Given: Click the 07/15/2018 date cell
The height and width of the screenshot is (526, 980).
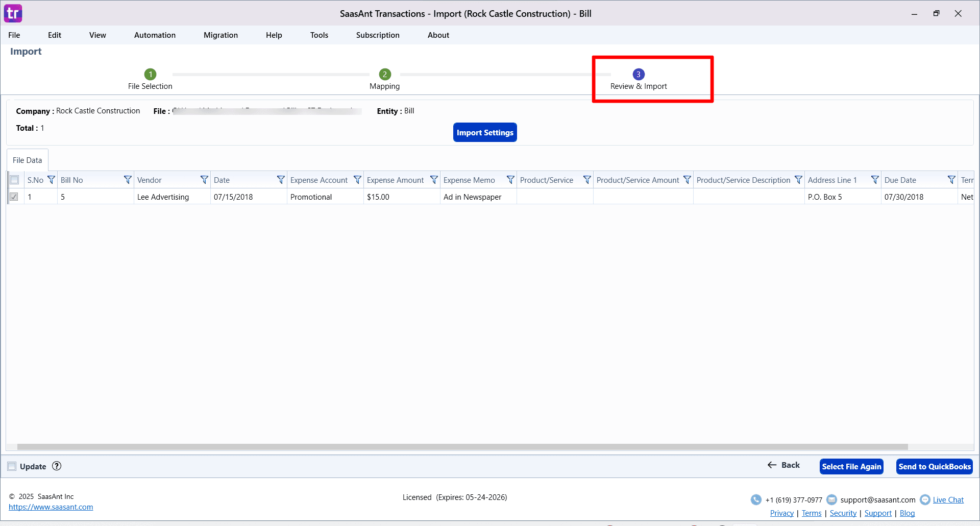Looking at the screenshot, I should coord(249,197).
